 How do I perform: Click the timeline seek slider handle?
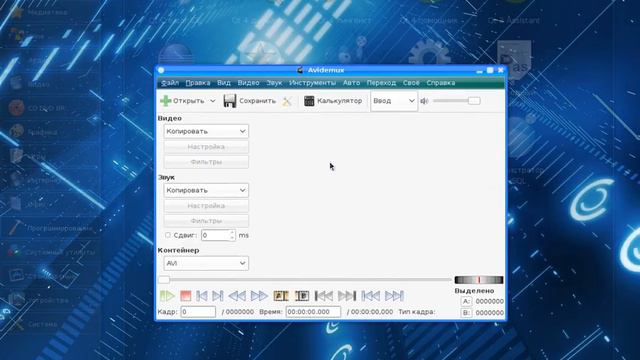point(164,280)
